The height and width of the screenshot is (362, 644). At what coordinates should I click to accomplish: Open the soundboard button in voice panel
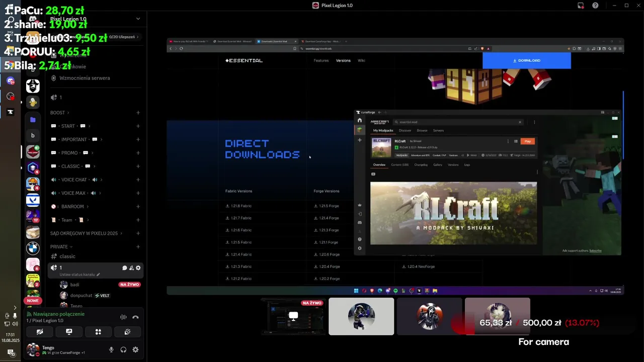tap(127, 332)
